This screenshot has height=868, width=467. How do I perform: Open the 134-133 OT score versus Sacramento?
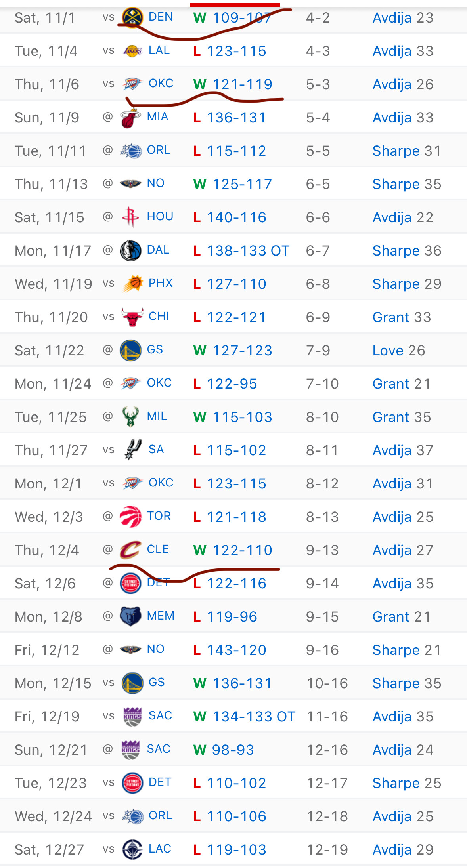coord(254,717)
